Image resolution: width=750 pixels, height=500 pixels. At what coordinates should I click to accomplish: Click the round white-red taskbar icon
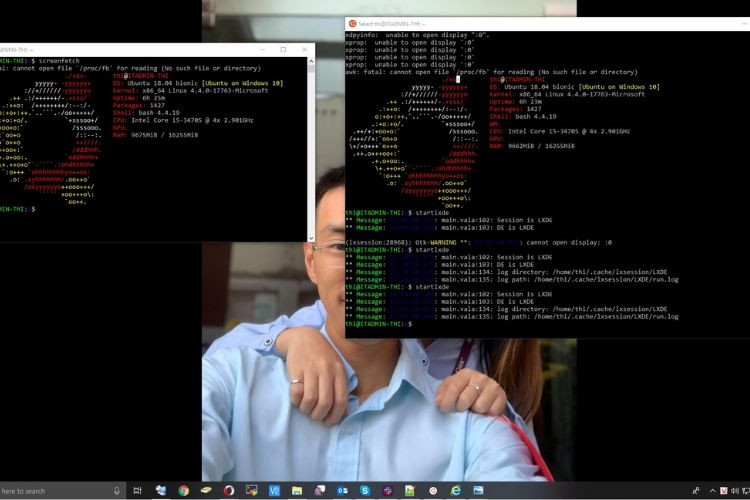click(433, 490)
